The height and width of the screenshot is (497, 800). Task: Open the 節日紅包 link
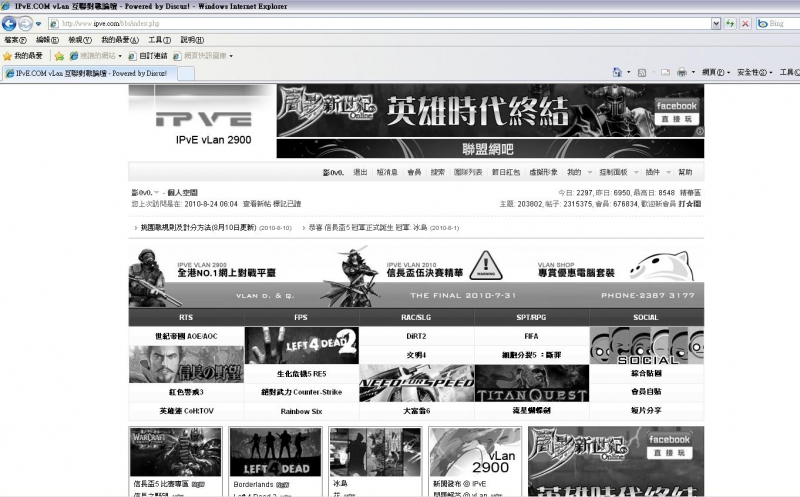click(x=506, y=172)
